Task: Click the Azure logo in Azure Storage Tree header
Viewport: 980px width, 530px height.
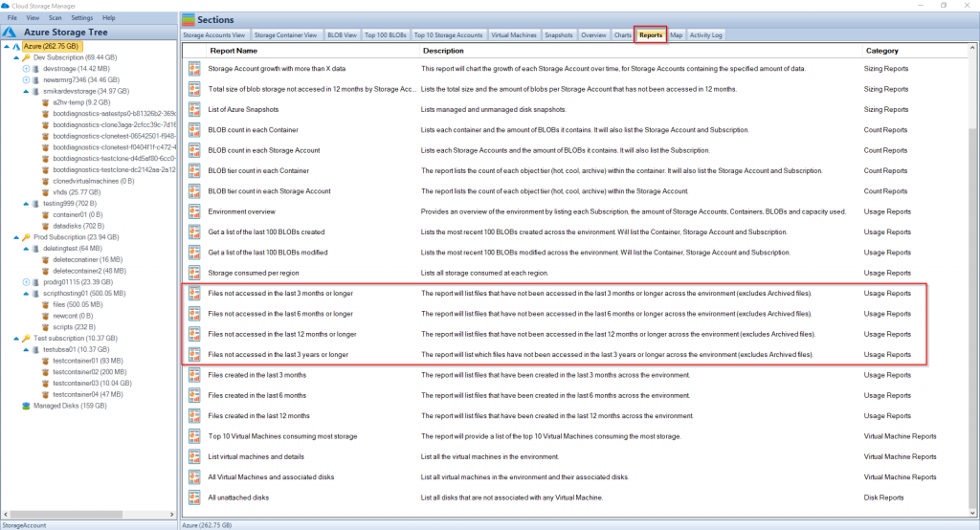Action: coord(10,32)
